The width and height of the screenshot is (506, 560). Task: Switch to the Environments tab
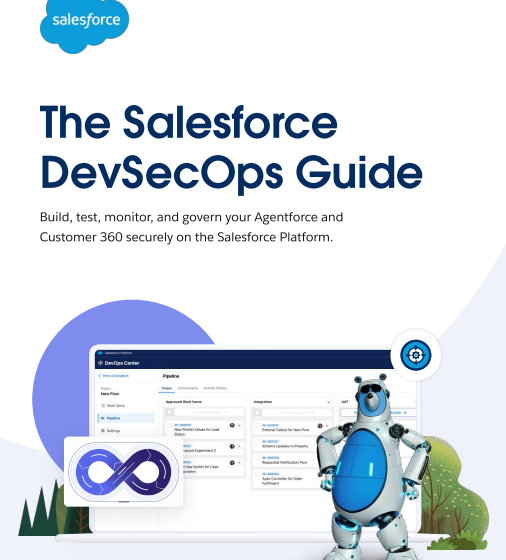pos(188,388)
